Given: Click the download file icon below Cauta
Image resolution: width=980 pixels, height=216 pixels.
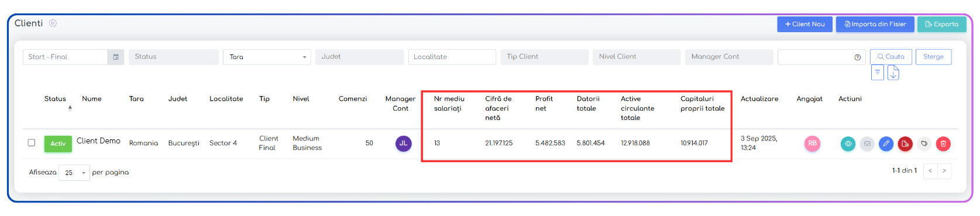Looking at the screenshot, I should coord(893,73).
